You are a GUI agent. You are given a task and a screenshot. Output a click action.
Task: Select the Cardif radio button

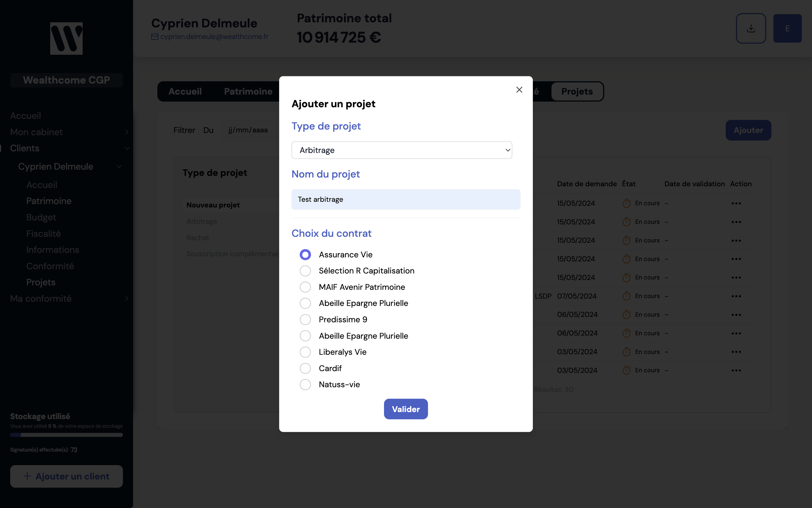click(x=305, y=368)
